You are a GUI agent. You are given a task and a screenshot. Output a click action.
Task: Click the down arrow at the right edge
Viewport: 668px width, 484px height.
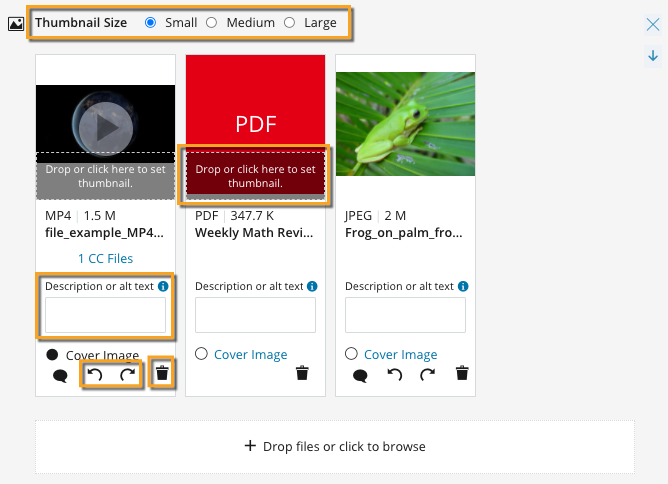coord(652,57)
